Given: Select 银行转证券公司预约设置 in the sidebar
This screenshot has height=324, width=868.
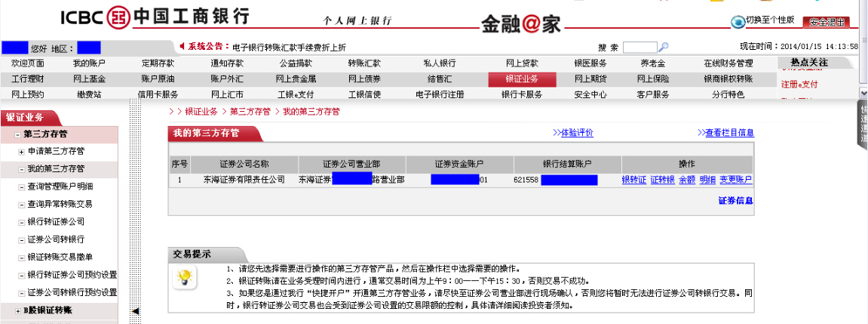Looking at the screenshot, I should [x=72, y=275].
